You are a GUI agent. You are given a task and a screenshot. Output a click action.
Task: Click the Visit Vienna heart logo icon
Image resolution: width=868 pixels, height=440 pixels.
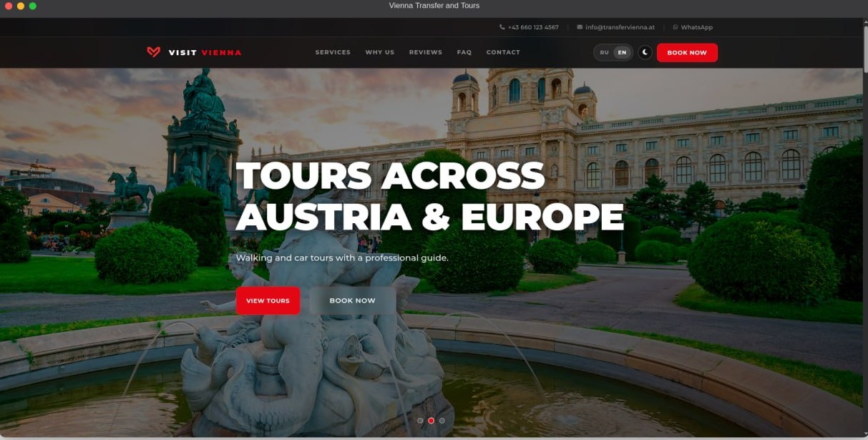[153, 52]
